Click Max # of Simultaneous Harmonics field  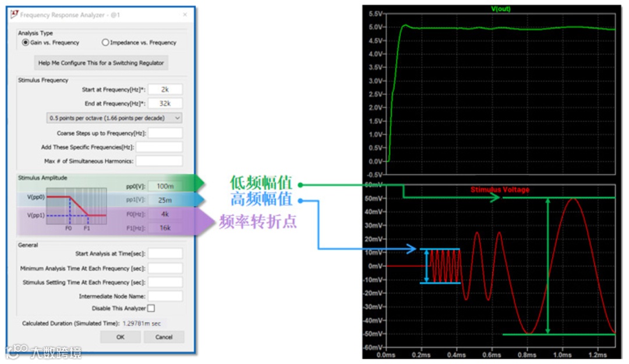click(159, 161)
